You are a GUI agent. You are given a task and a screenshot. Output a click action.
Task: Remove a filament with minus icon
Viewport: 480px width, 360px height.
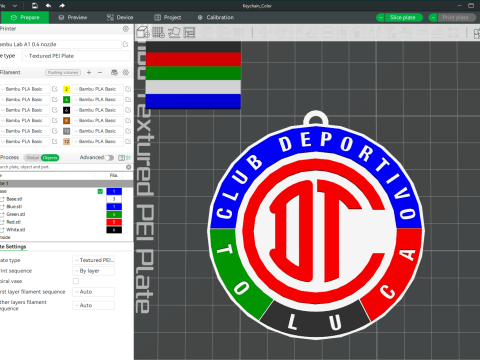100,72
